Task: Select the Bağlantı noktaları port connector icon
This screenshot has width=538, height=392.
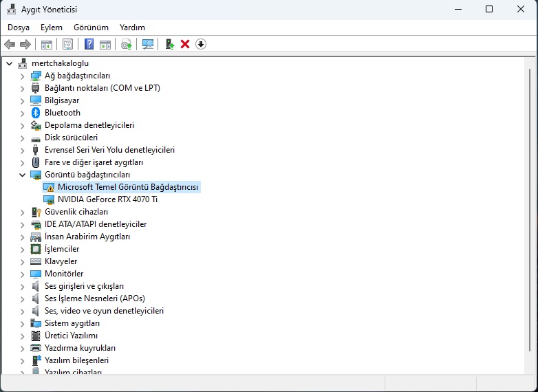Action: pyautogui.click(x=35, y=88)
